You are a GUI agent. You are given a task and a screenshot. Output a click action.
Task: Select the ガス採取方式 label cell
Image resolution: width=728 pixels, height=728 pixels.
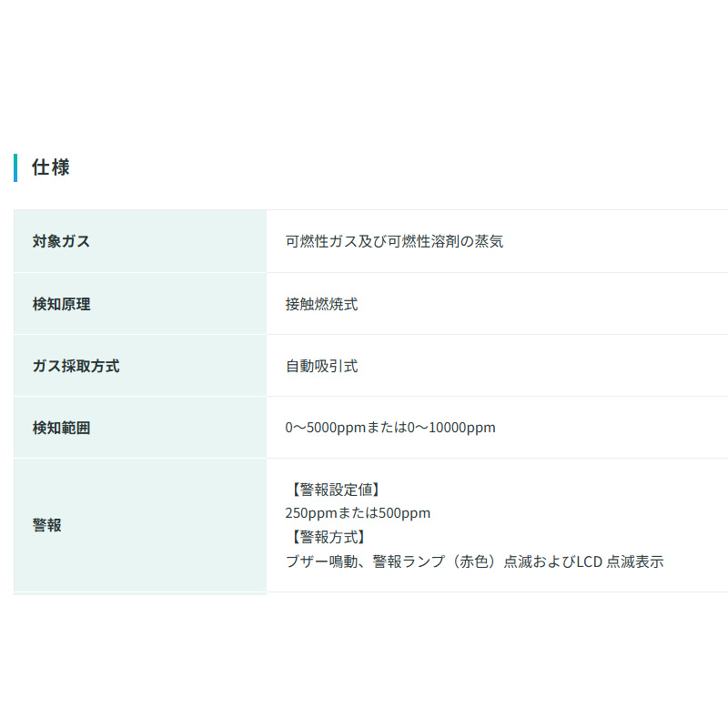pyautogui.click(x=76, y=366)
